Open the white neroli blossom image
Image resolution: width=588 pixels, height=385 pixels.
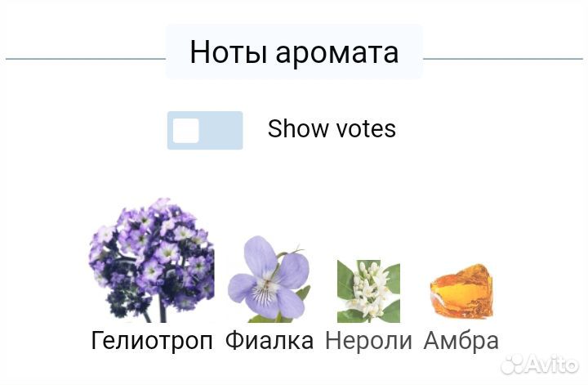pyautogui.click(x=368, y=290)
